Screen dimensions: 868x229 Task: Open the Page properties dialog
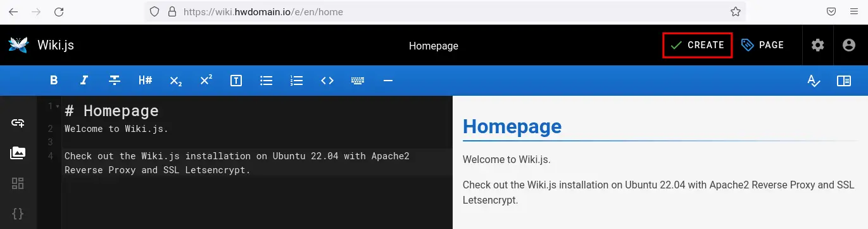pyautogui.click(x=763, y=45)
